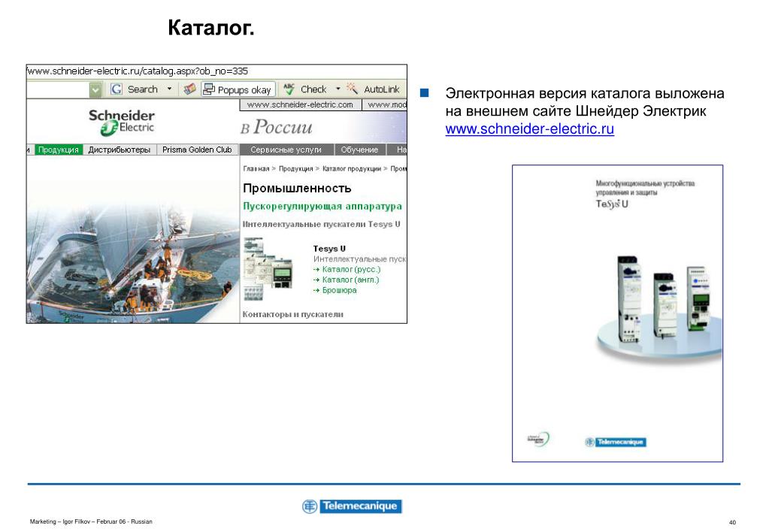Click the AutoLink wand button
The height and width of the screenshot is (532, 769).
pos(373,89)
